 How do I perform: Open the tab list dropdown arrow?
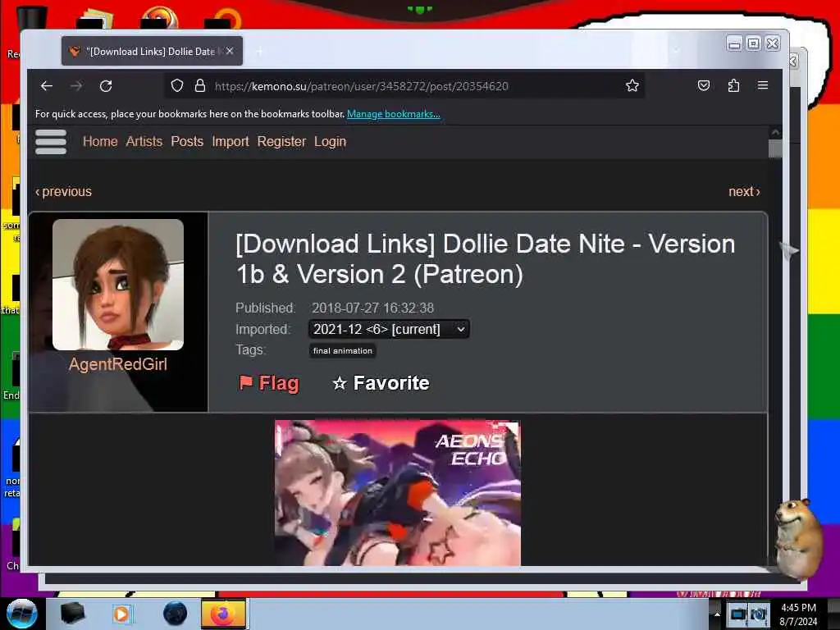click(x=676, y=51)
